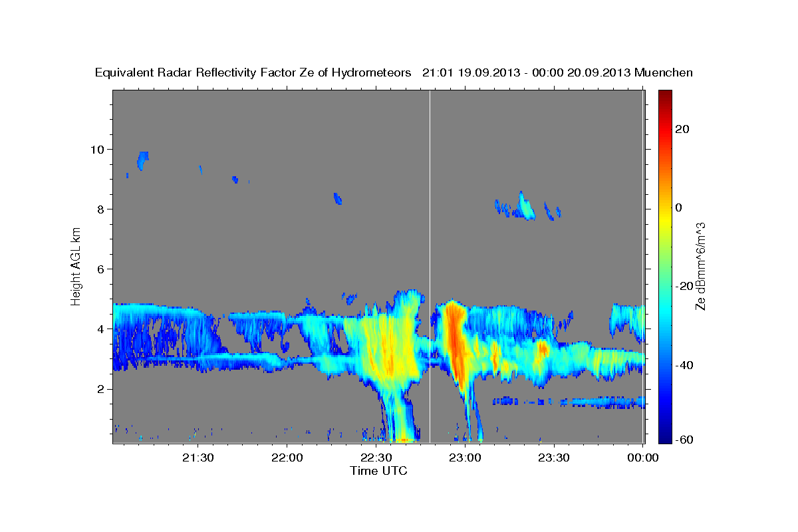Viewport: 798px width, 532px height.
Task: Click the 'Ze dBmm^6/m^3' colorbar unit label
Action: click(x=700, y=266)
